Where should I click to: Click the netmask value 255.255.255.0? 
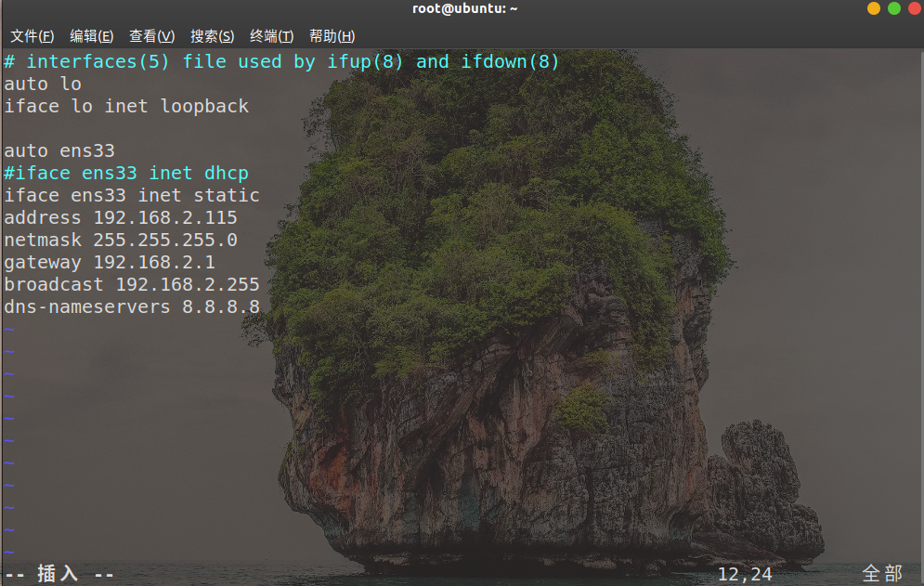[165, 240]
